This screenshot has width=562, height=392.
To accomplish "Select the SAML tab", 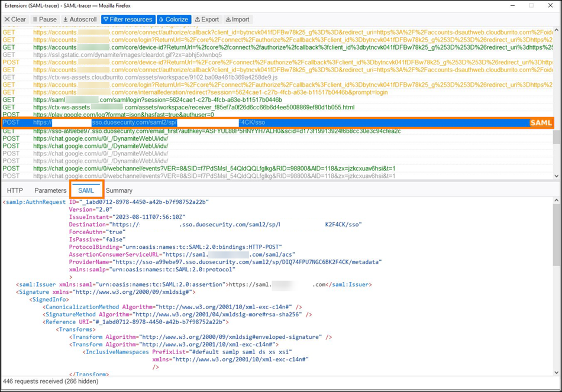I will [86, 190].
